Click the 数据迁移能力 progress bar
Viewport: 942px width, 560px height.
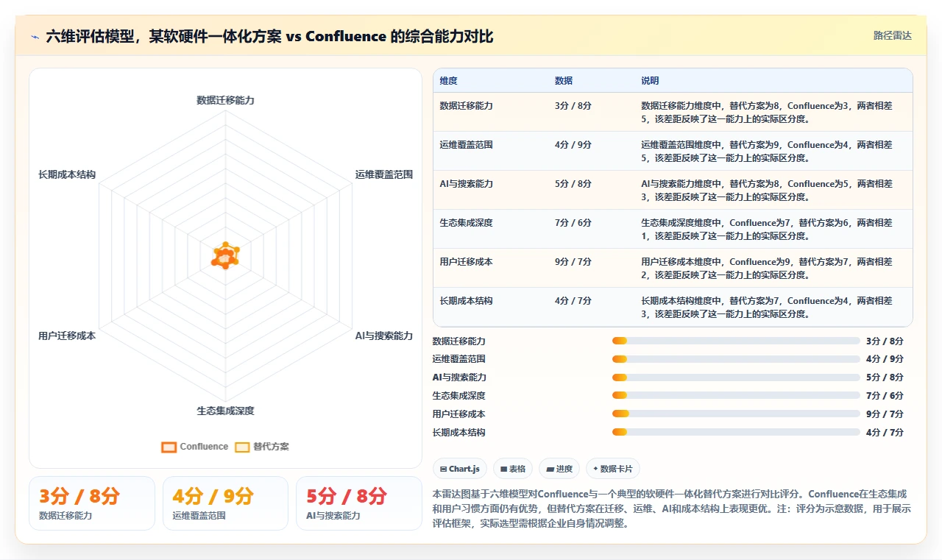736,341
